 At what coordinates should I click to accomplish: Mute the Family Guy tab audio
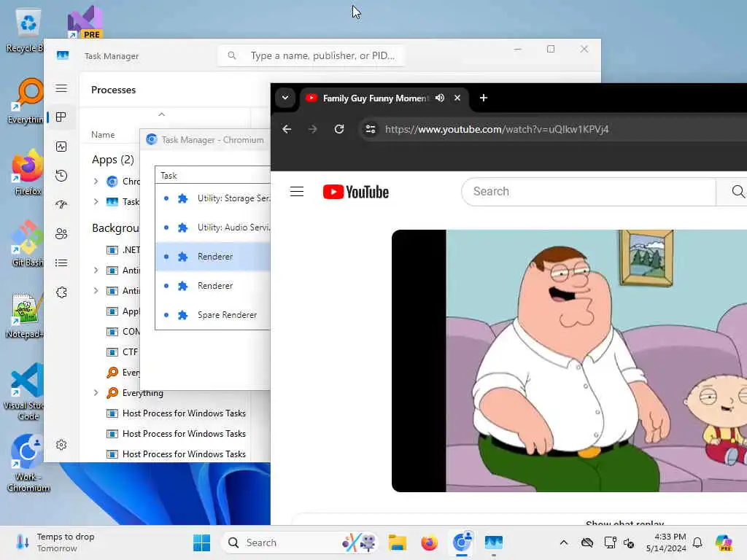tap(440, 98)
